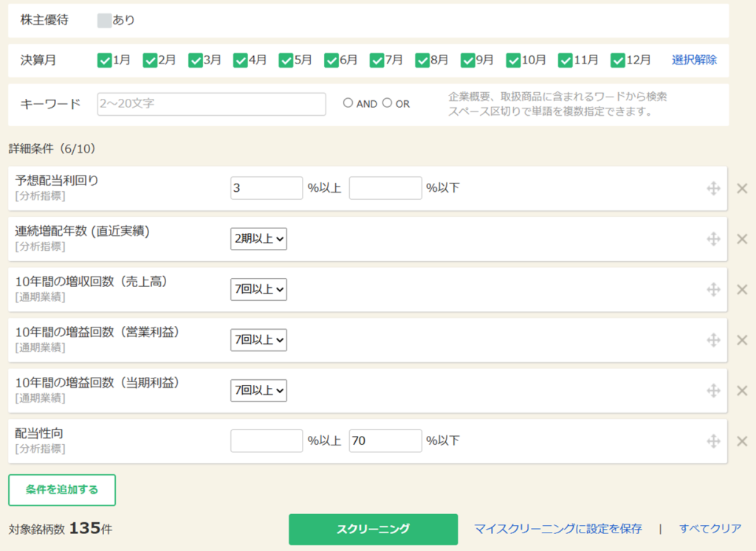Screen dimensions: 756x551
Task: Toggle the 12月 checkbox
Action: coord(618,60)
